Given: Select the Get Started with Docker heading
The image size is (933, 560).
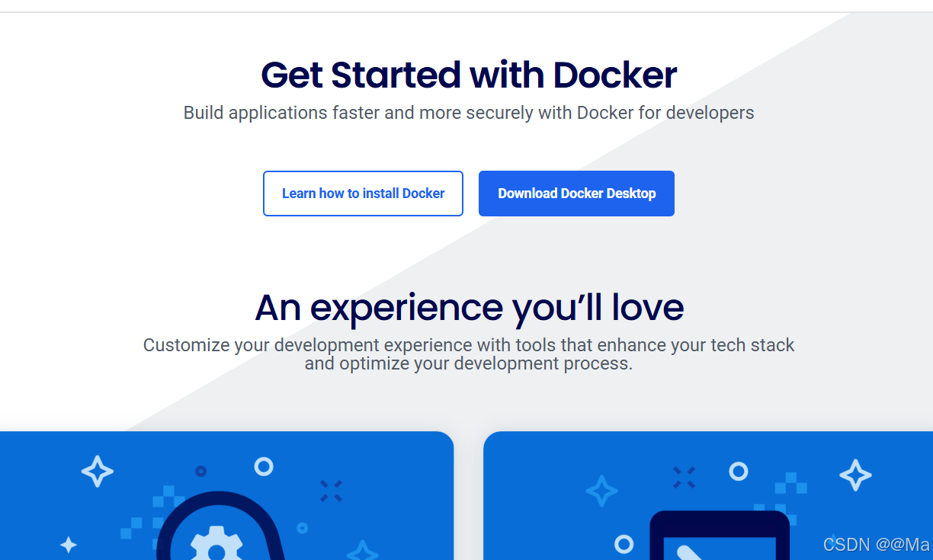Looking at the screenshot, I should [x=469, y=75].
